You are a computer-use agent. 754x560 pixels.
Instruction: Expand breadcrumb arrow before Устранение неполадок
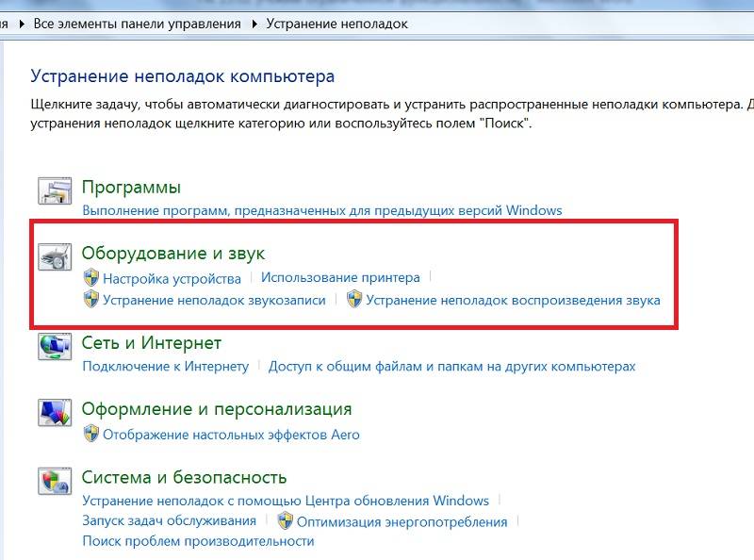click(254, 24)
